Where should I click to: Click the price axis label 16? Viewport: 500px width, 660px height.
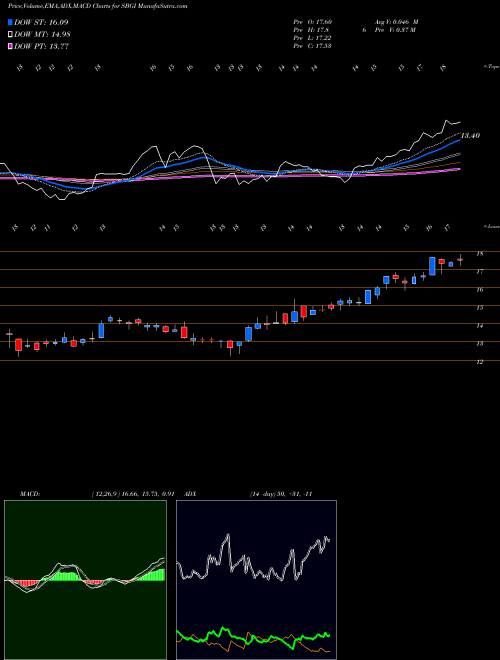tap(479, 290)
